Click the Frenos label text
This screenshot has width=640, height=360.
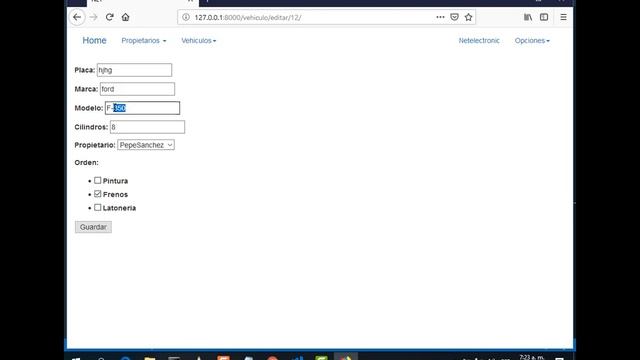click(115, 194)
